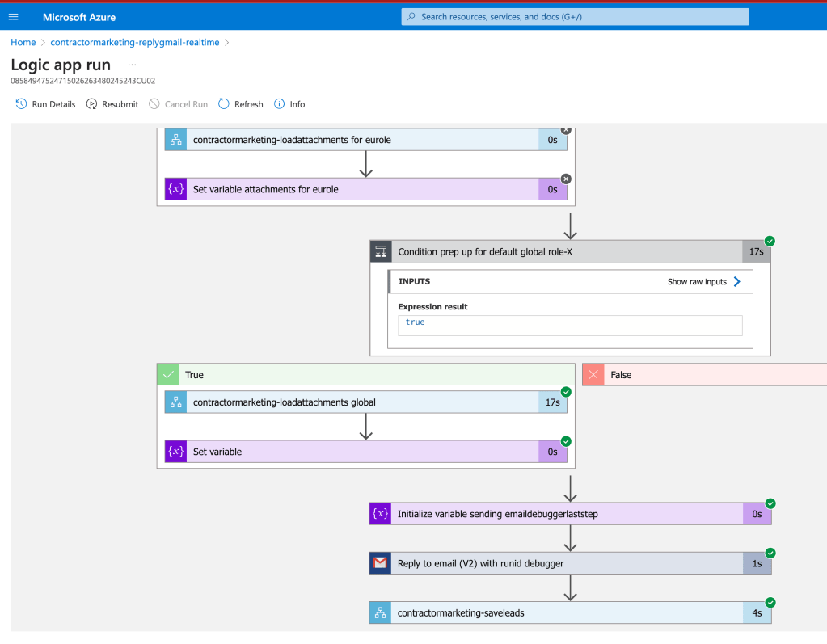Click the Gmail icon of Reply to email step
Screen dimensions: 827x644
(x=380, y=563)
